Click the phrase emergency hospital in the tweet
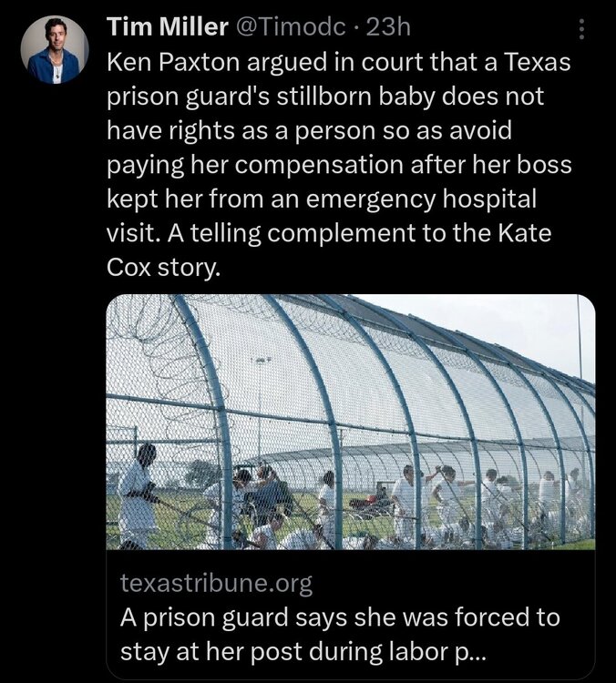616x683 pixels. pos(421,199)
